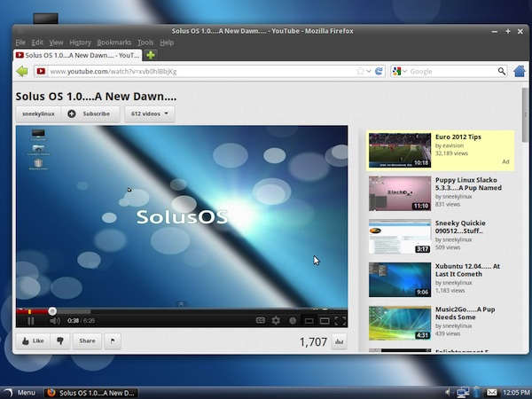Screen dimensions: 532x399
Task: Bookmark page with the star icon
Action: pyautogui.click(x=360, y=71)
